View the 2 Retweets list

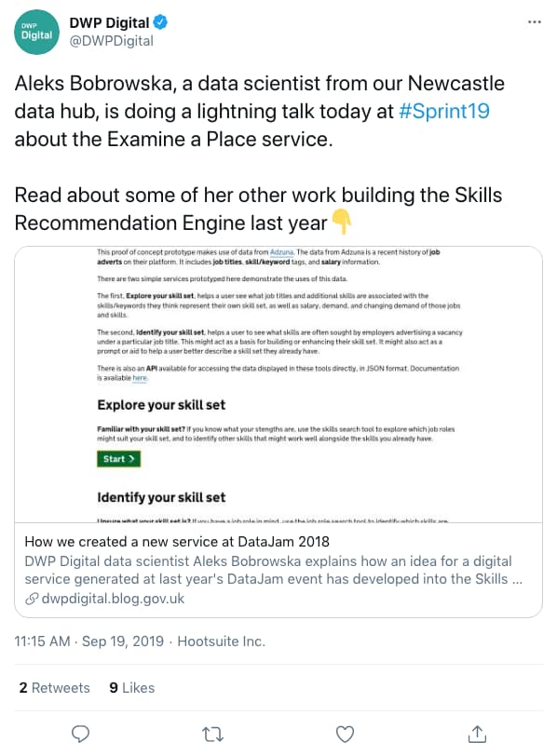55,687
